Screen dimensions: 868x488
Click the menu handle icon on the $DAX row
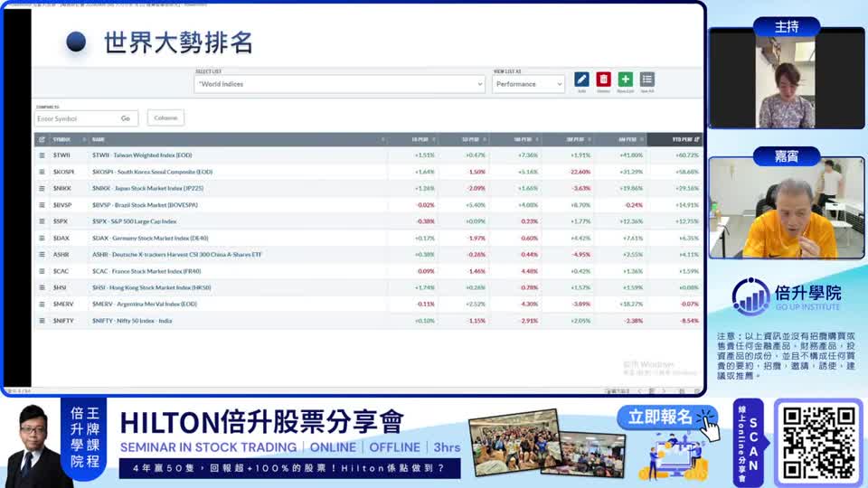click(x=42, y=238)
